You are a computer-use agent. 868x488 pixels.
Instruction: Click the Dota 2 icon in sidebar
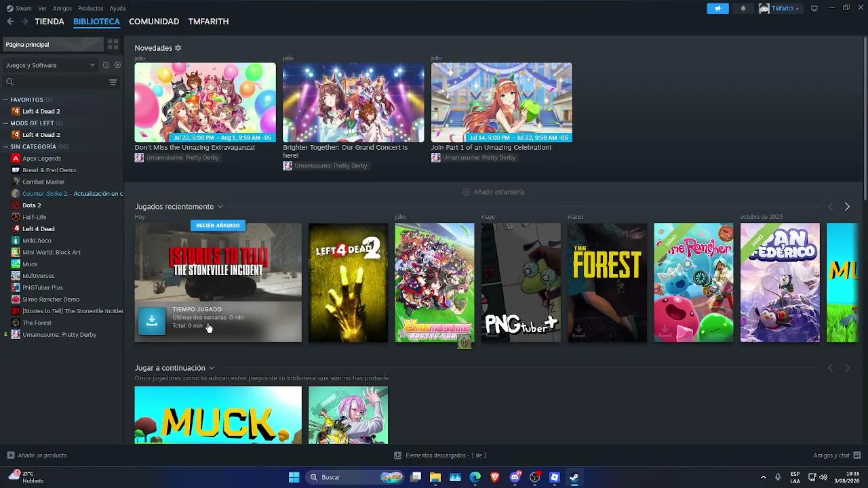(x=16, y=205)
